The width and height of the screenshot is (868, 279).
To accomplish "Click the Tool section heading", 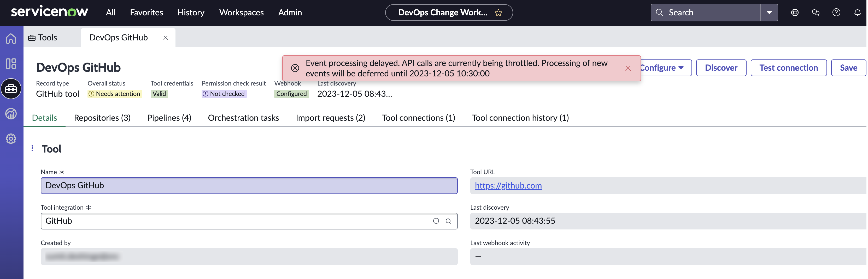I will pyautogui.click(x=51, y=149).
